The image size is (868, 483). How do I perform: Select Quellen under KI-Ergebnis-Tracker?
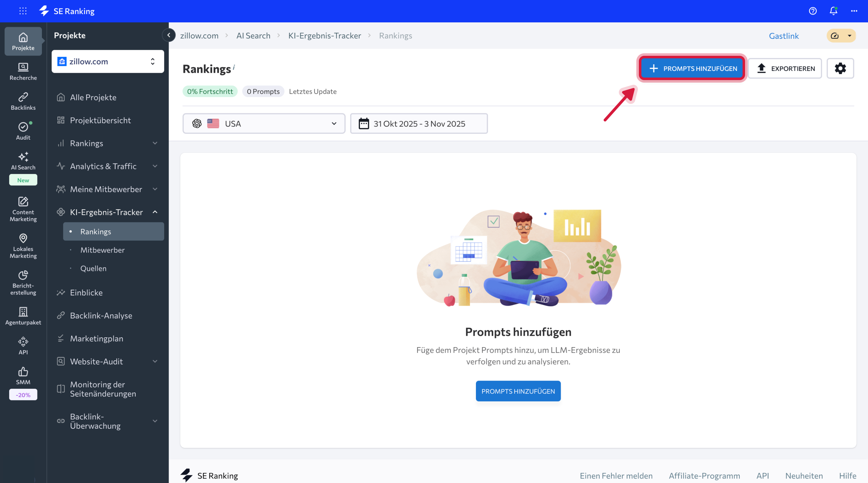coord(93,268)
